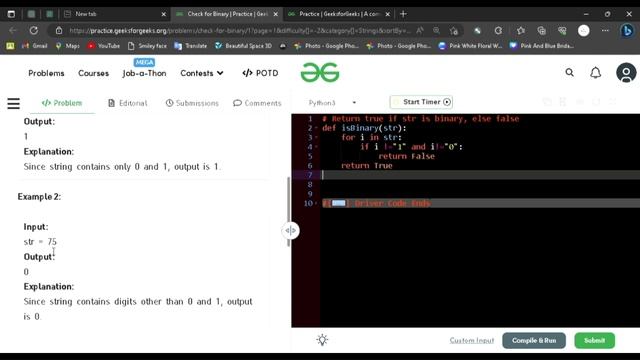Open the site search magnifier

click(569, 73)
